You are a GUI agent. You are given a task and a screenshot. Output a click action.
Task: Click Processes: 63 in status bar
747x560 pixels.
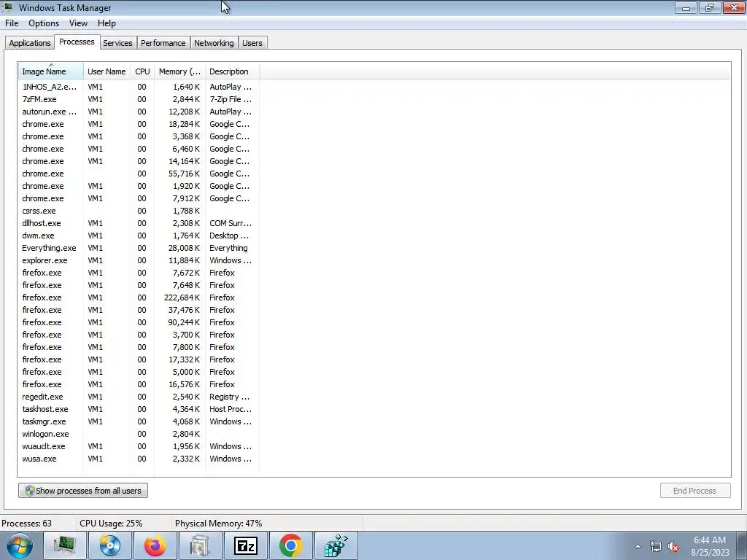tap(27, 524)
